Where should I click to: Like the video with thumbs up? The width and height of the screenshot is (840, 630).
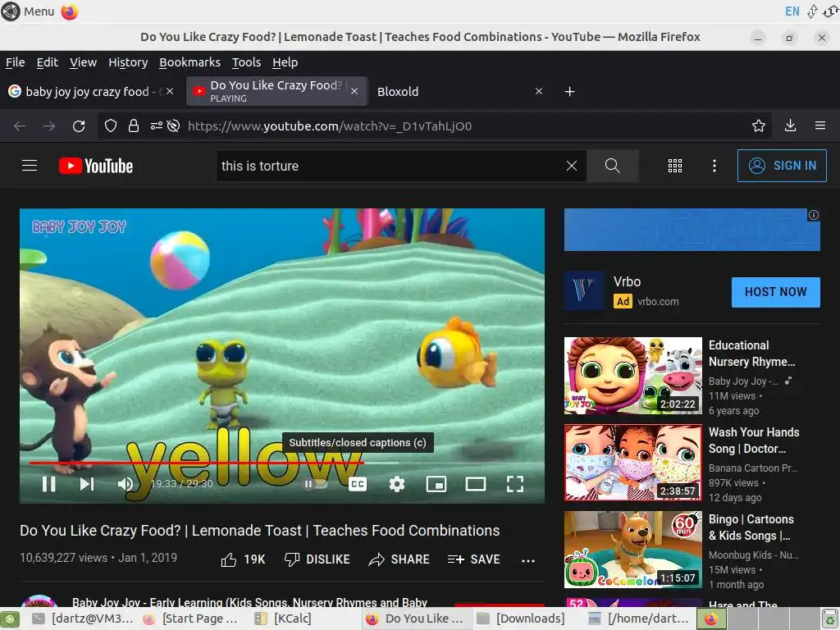tap(243, 559)
